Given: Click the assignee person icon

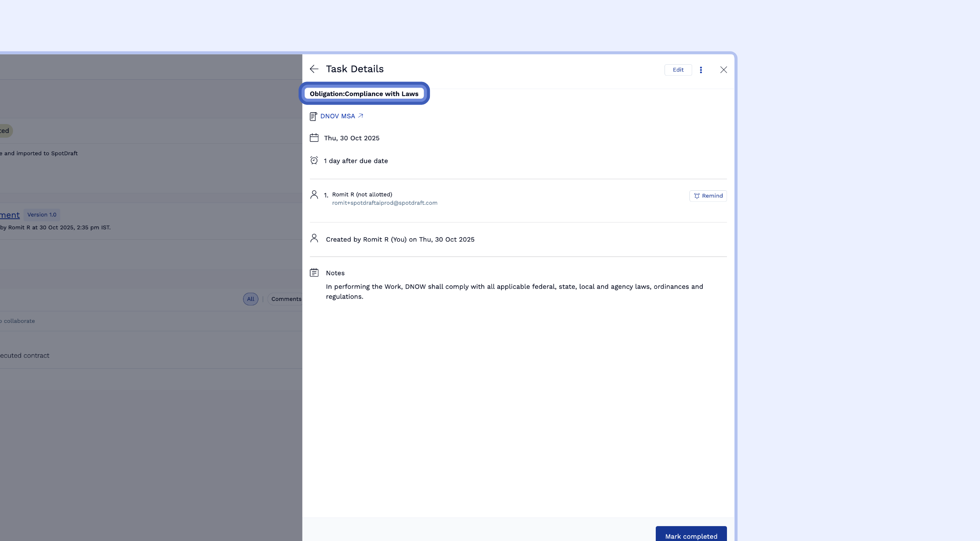Looking at the screenshot, I should (314, 195).
